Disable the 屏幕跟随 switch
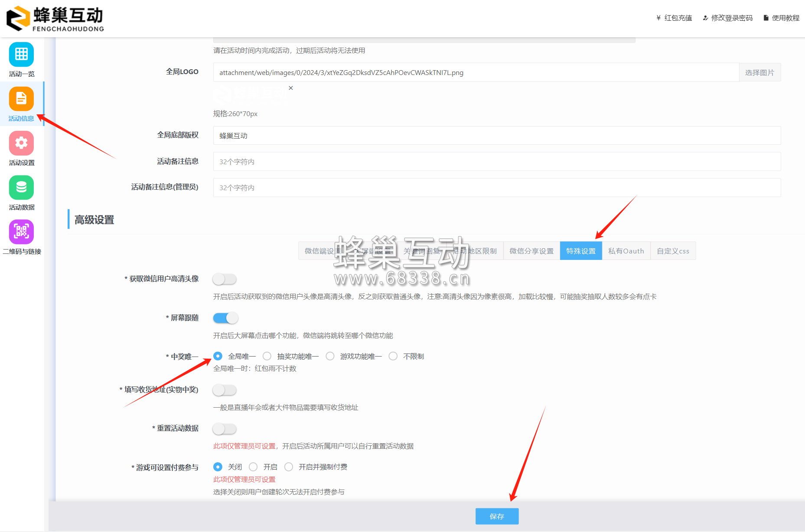This screenshot has height=532, width=805. (225, 318)
